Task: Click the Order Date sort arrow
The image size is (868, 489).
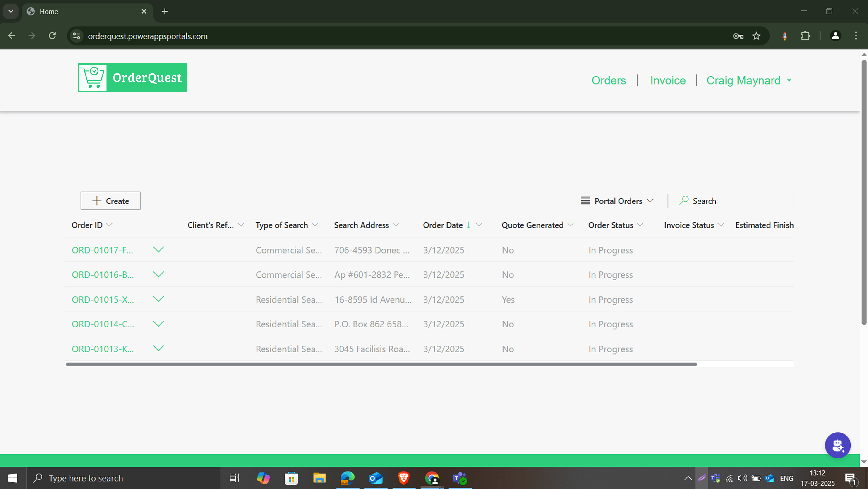Action: pyautogui.click(x=468, y=225)
